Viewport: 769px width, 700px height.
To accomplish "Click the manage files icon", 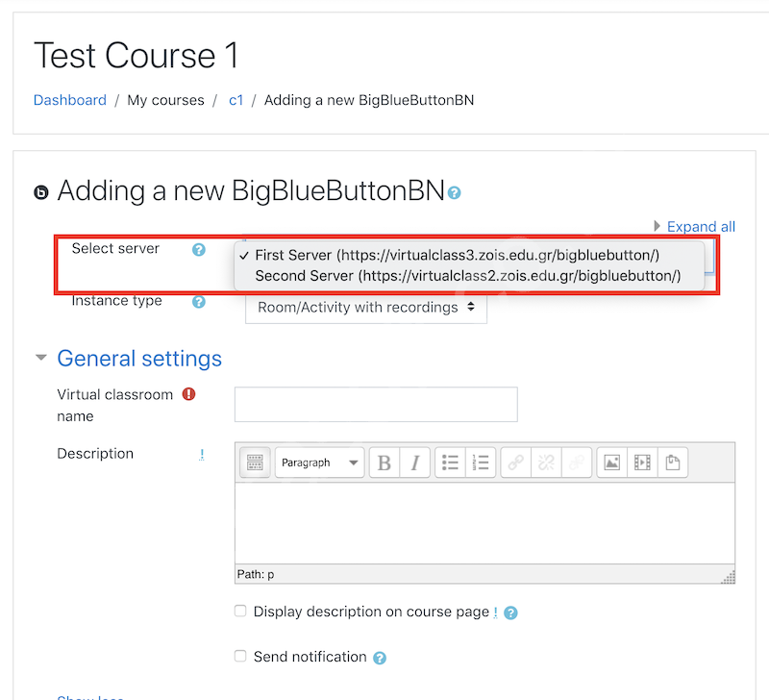I will coord(673,462).
